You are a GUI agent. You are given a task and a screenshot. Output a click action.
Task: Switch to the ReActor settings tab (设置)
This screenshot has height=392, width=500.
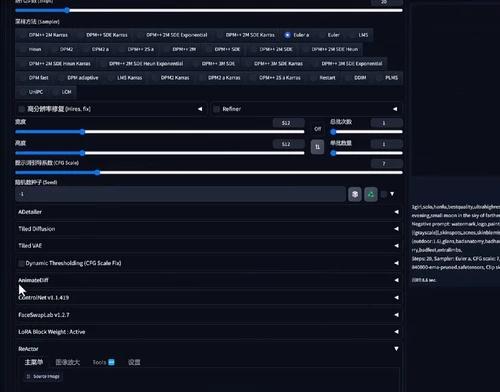pos(134,362)
